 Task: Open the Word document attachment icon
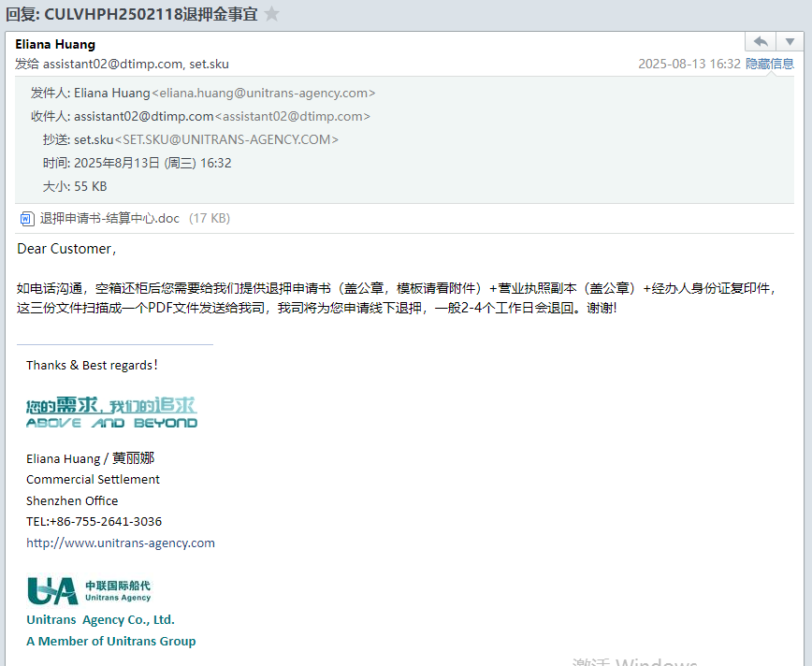point(27,219)
